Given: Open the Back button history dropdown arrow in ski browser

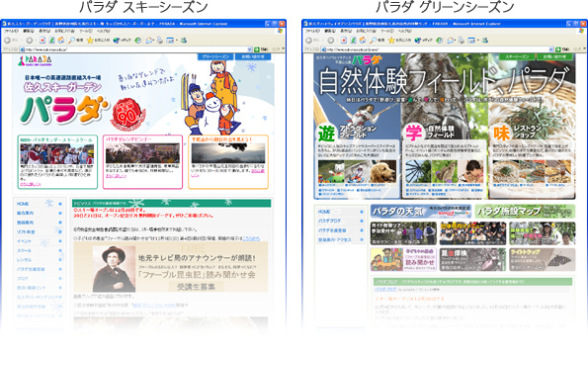Looking at the screenshot, I should pyautogui.click(x=22, y=41).
